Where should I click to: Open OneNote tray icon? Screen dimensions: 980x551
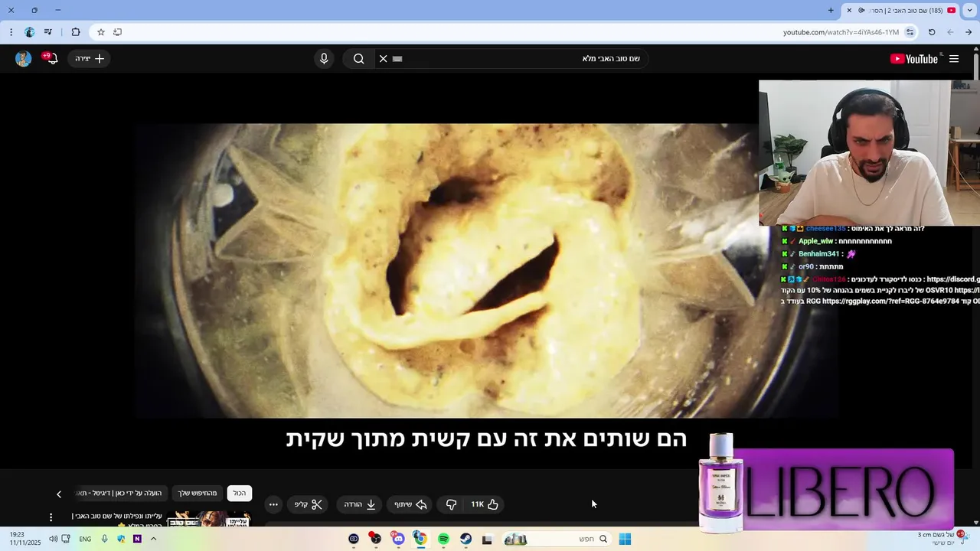point(137,539)
